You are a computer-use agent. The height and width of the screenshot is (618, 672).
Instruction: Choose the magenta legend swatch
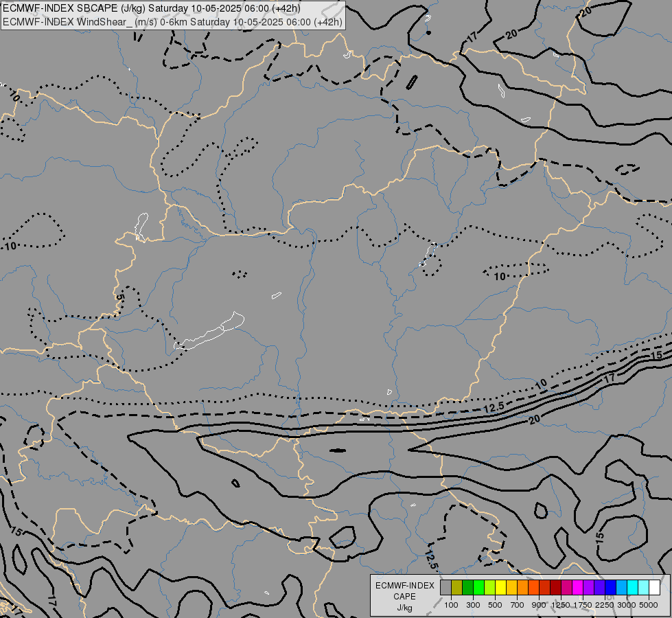click(577, 587)
